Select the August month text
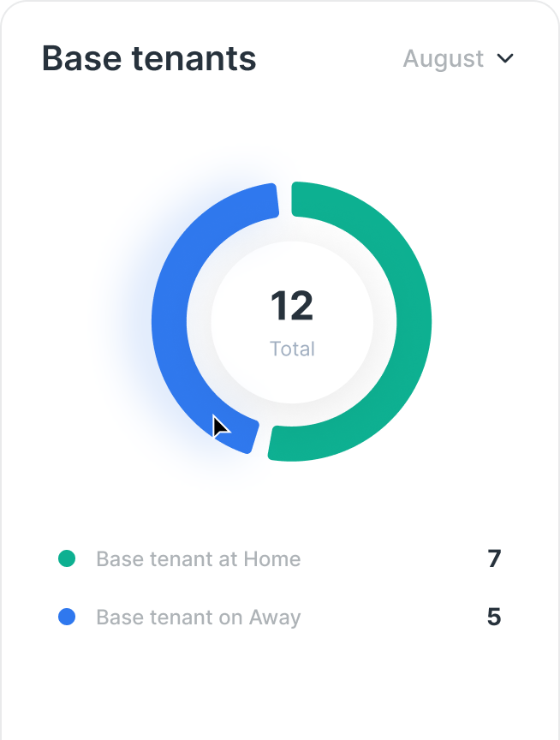Screen dimensions: 560x740 444,59
